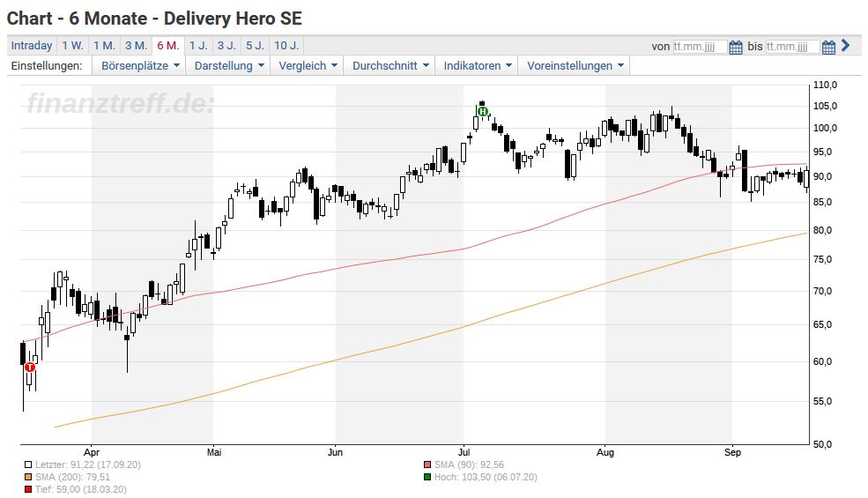Open the Börsenplätze dropdown
Screen dimensions: 868x498
pos(139,65)
